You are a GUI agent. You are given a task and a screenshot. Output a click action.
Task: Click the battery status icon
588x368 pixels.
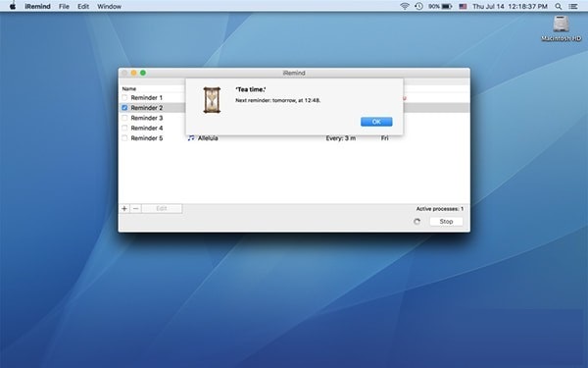click(447, 7)
